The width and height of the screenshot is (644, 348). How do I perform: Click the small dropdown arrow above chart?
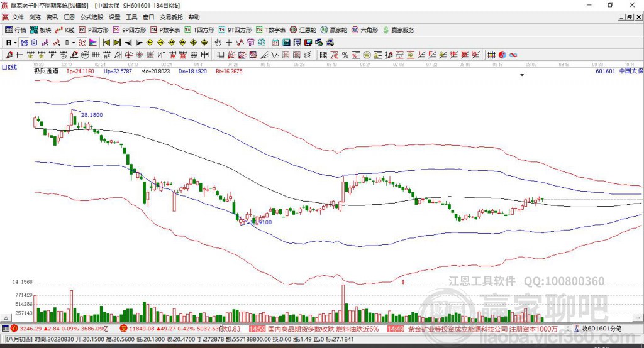[x=522, y=75]
